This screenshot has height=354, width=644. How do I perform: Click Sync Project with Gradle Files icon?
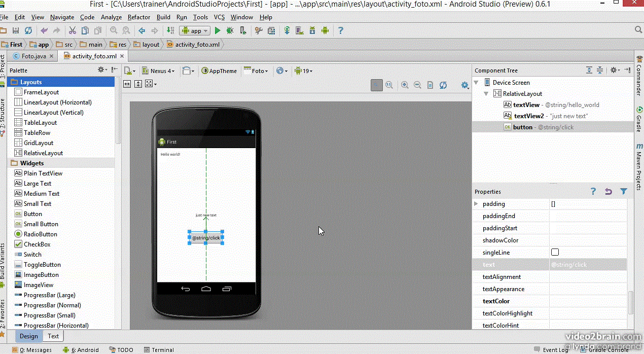287,30
